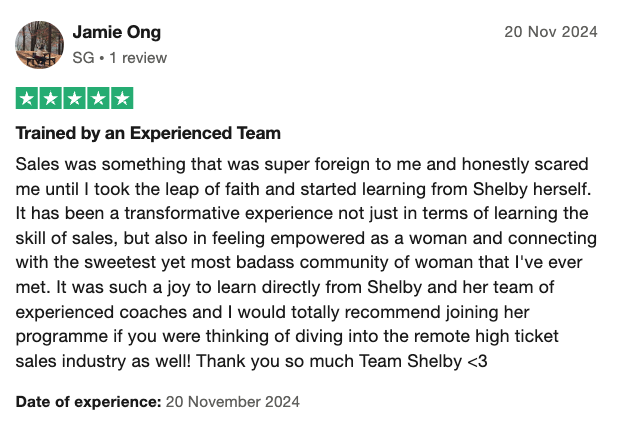This screenshot has height=425, width=628.
Task: Click the <3 heart emoticon
Action: tap(477, 361)
